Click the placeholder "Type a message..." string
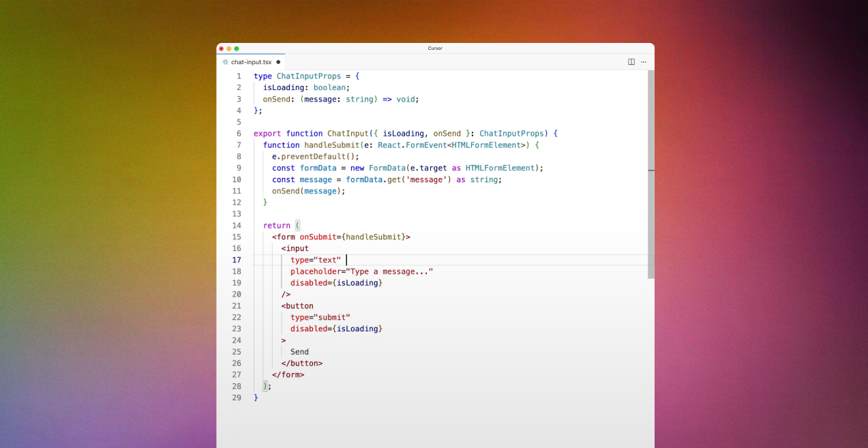This screenshot has width=868, height=448. tap(389, 271)
